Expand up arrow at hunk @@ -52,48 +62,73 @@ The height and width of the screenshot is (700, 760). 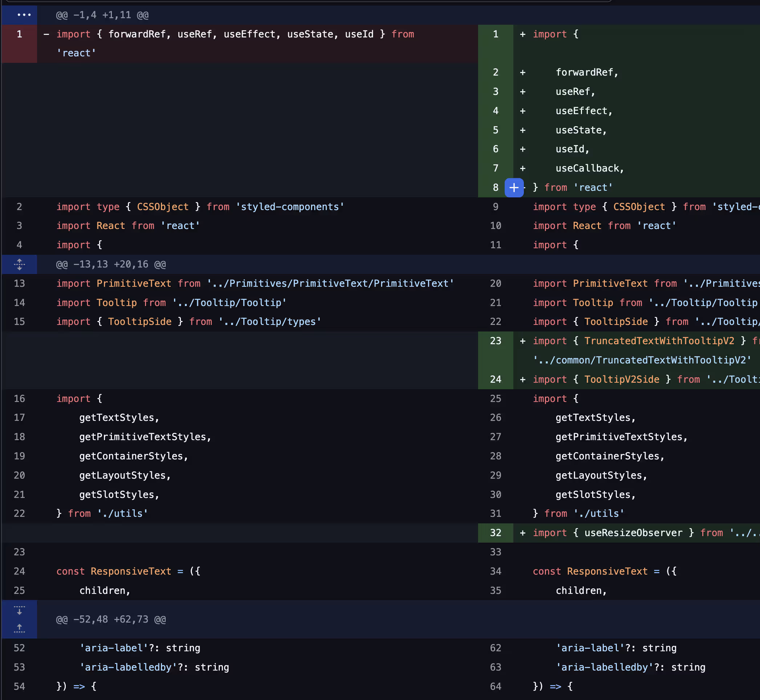click(19, 629)
